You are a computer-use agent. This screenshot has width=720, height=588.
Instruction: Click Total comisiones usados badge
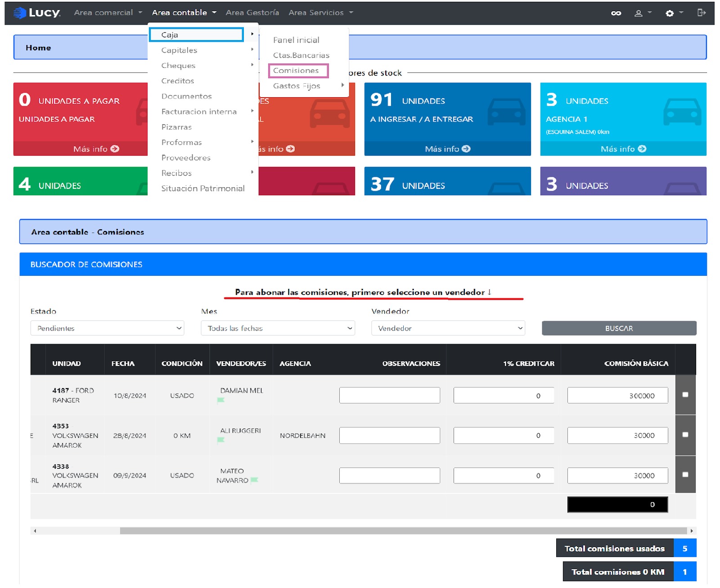[626, 548]
